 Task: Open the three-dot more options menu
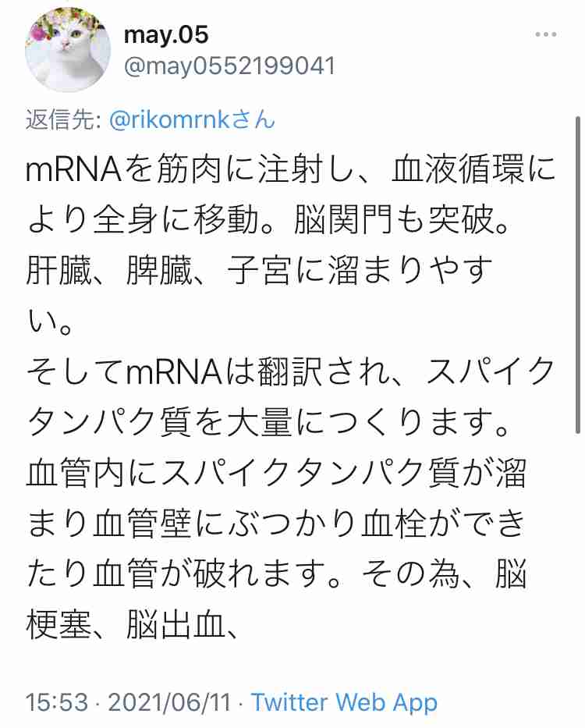pyautogui.click(x=545, y=34)
